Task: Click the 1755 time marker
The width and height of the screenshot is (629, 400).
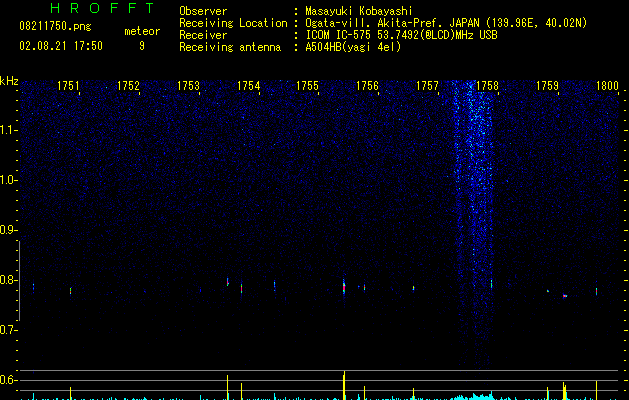Action: pyautogui.click(x=307, y=86)
